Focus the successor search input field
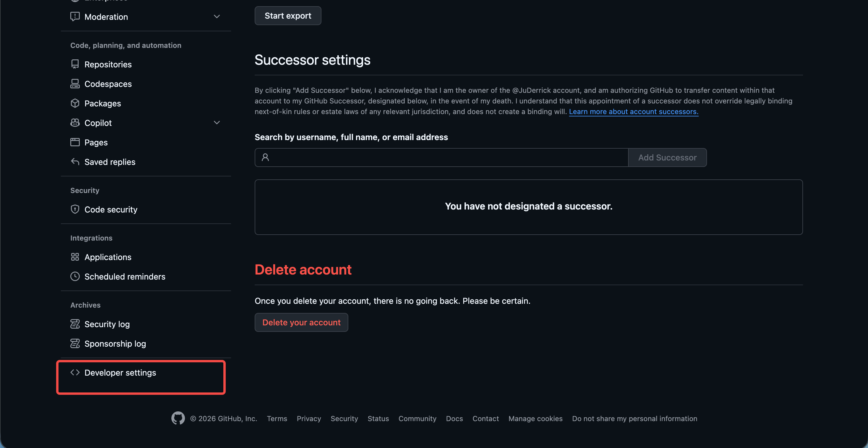The width and height of the screenshot is (868, 448). point(441,158)
